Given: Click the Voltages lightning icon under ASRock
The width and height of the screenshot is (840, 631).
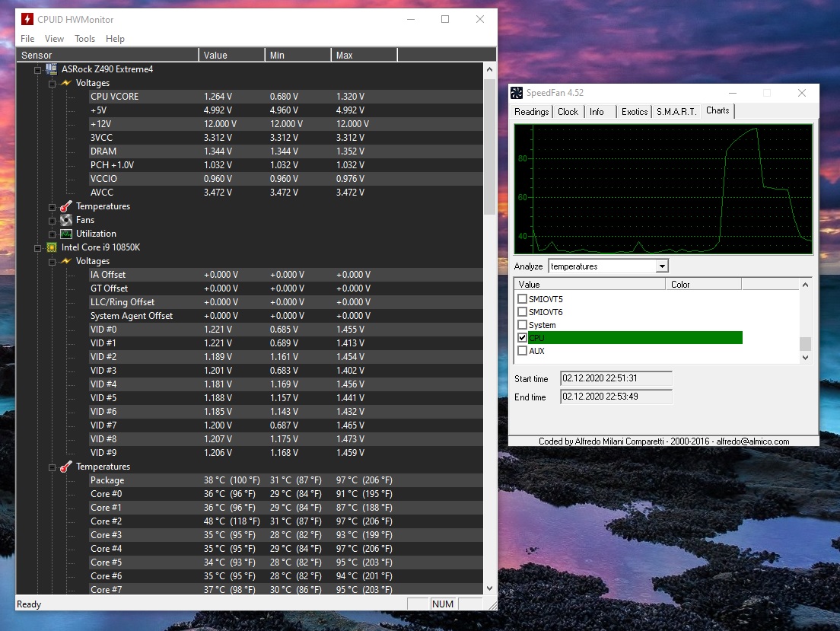Looking at the screenshot, I should click(66, 82).
